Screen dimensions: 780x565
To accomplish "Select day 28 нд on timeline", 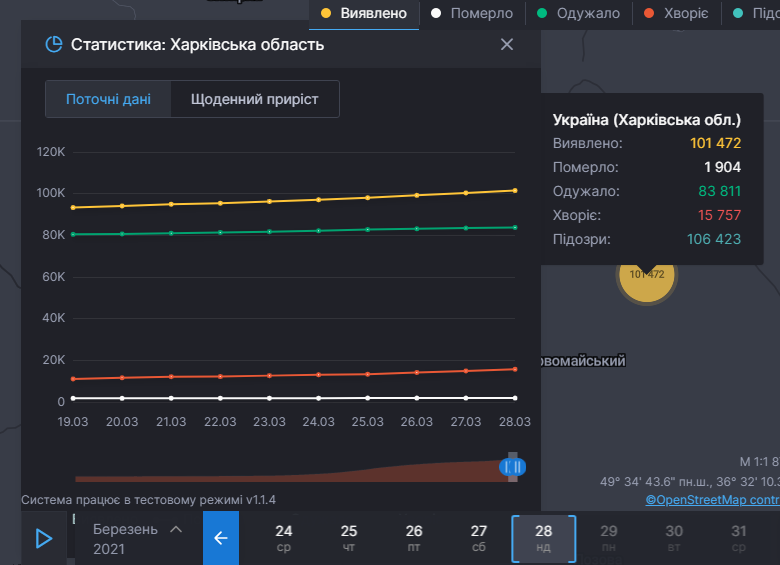I will (544, 539).
